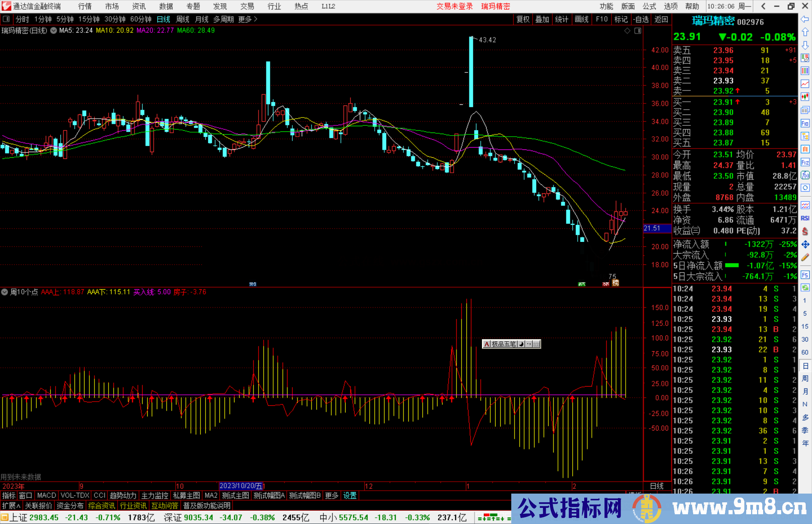Click the down arrow icon in right sidebar

(x=805, y=45)
